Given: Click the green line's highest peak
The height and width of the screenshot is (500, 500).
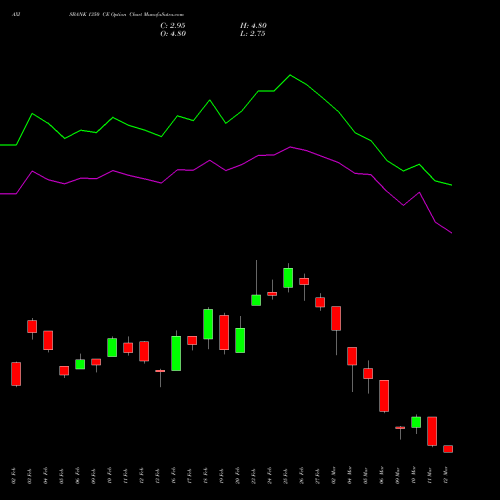Looking at the screenshot, I should (290, 75).
